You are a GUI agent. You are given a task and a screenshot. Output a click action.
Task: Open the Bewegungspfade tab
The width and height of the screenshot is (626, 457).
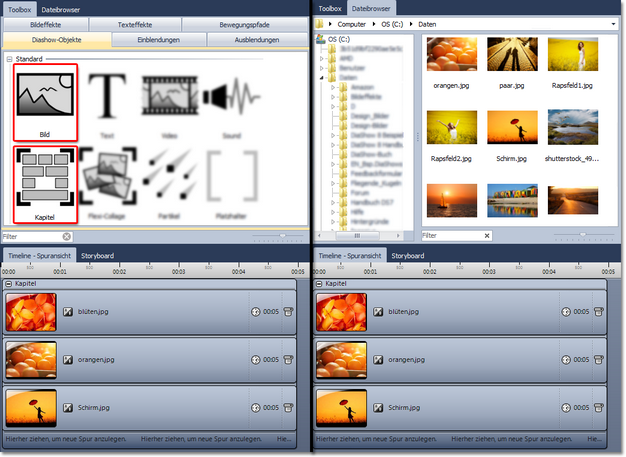click(x=244, y=25)
